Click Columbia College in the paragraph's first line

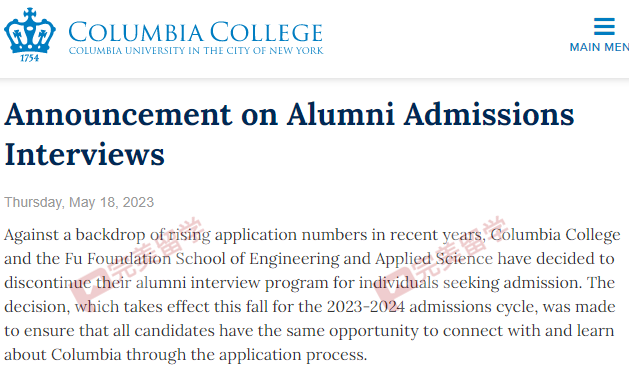pos(556,235)
